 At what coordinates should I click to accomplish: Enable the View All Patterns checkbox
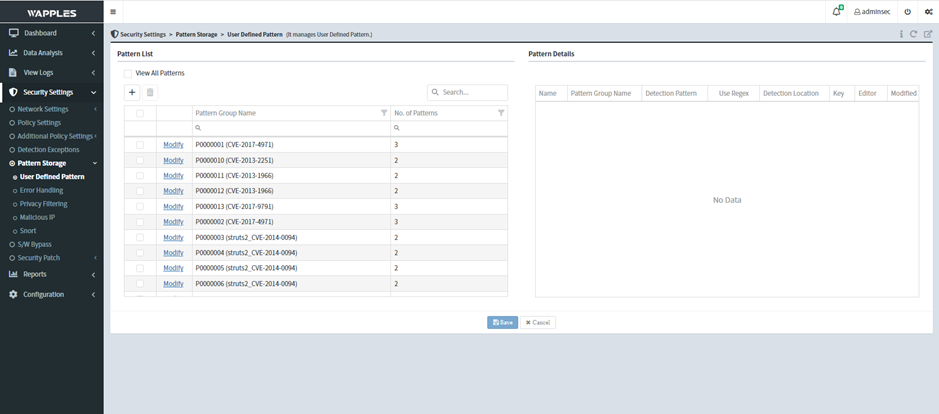tap(128, 73)
